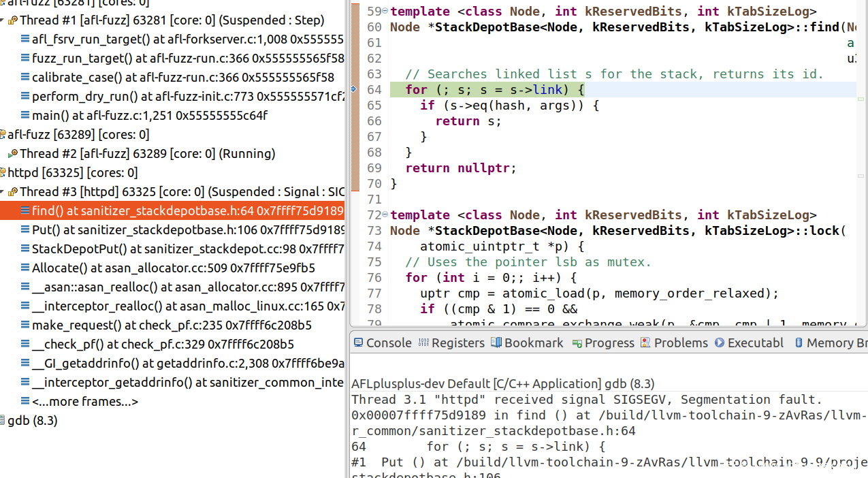Open the Problems tab
The width and height of the screenshot is (868, 478).
675,342
